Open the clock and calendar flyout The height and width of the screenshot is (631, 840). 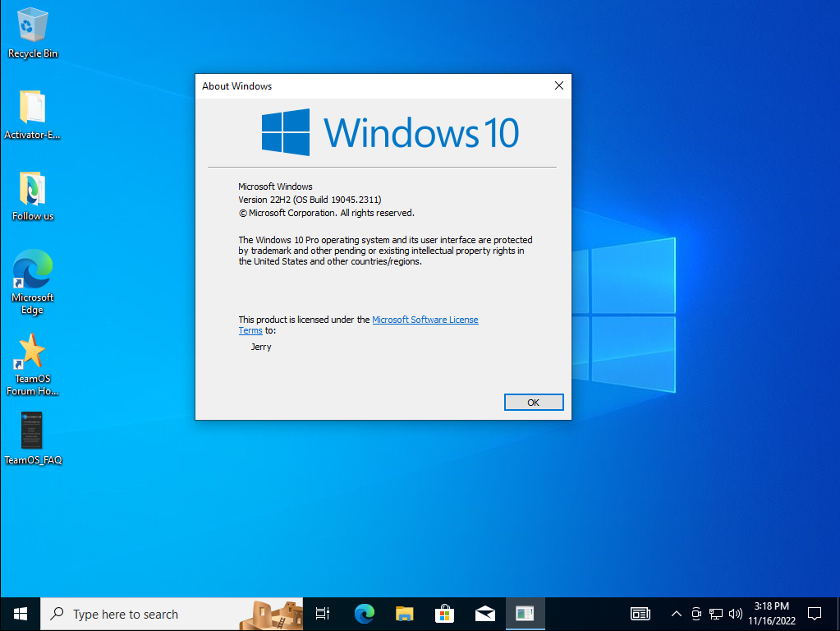771,614
